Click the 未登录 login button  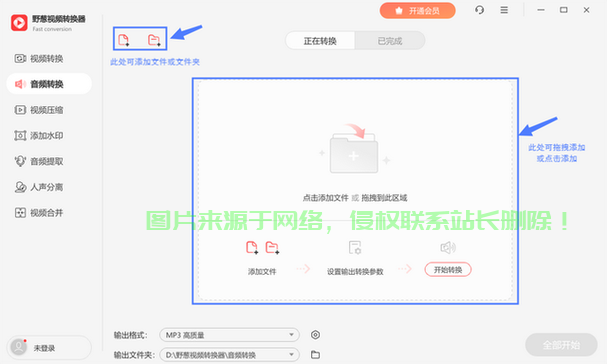coord(49,347)
